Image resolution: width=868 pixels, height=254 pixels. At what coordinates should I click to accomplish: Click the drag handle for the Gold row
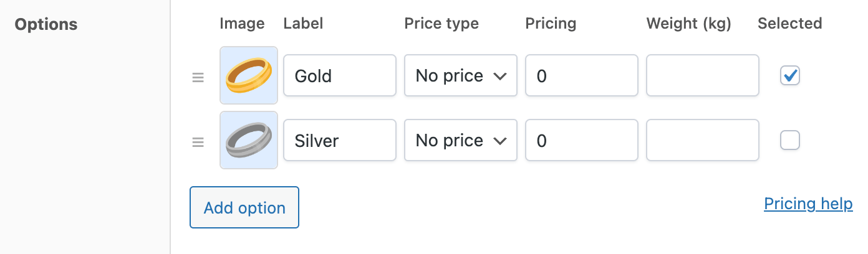198,77
